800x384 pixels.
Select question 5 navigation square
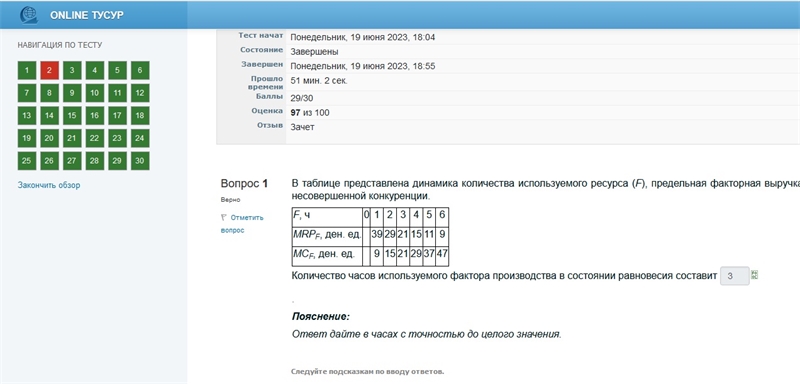(x=117, y=70)
